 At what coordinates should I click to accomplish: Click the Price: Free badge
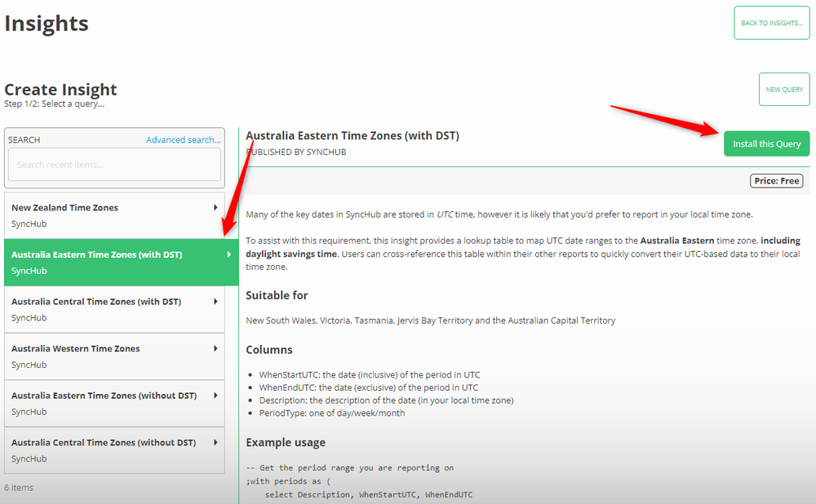tap(776, 181)
